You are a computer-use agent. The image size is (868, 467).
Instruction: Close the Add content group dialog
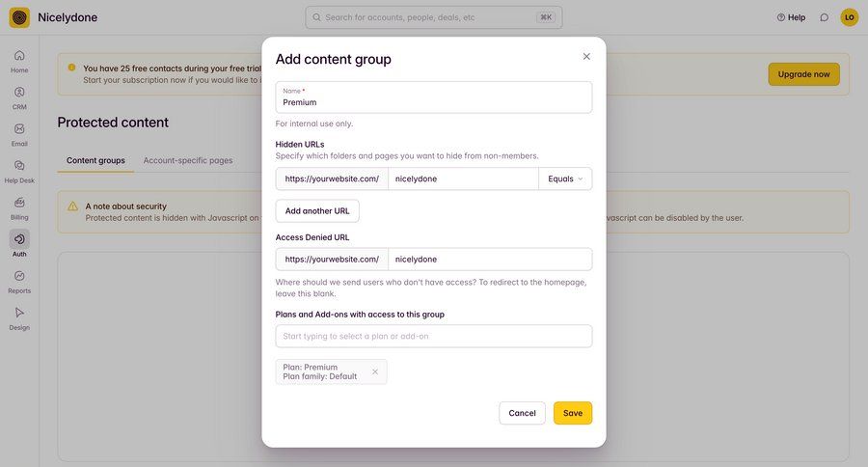pos(586,57)
